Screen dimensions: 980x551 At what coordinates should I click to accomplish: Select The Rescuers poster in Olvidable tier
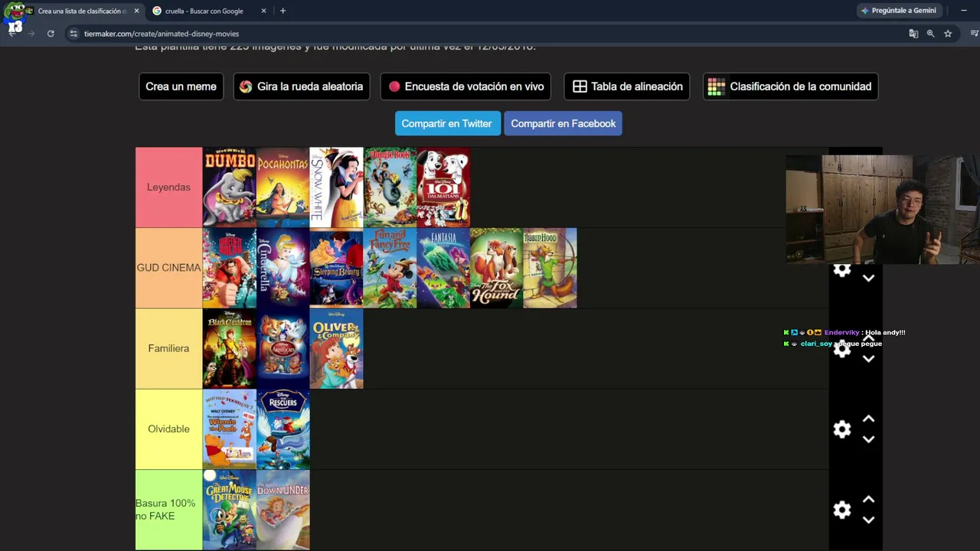[x=283, y=429]
